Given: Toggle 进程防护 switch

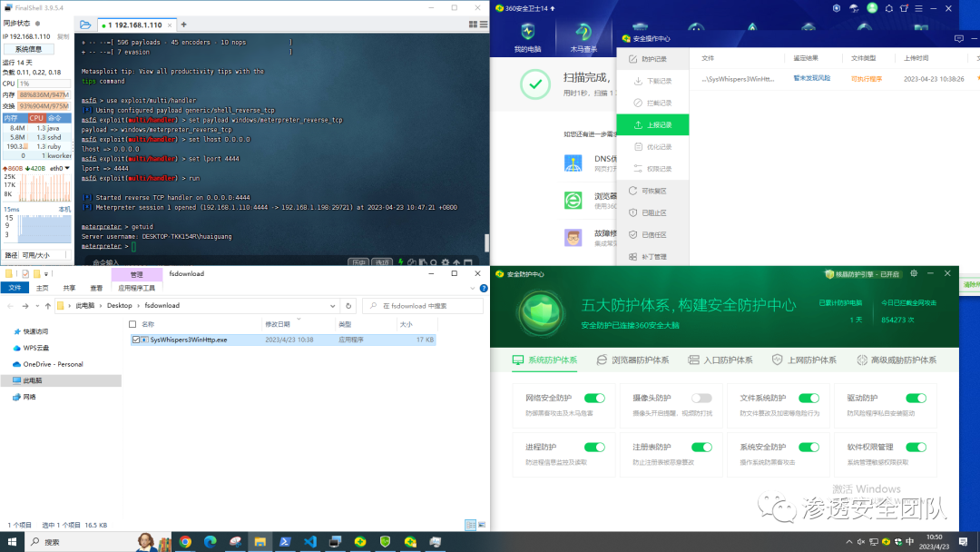Looking at the screenshot, I should coord(594,447).
